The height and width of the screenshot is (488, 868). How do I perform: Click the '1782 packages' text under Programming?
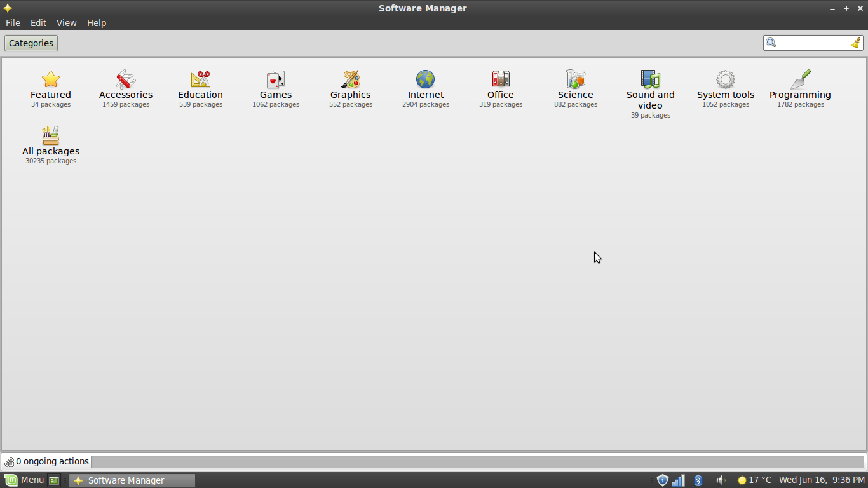[x=801, y=105]
